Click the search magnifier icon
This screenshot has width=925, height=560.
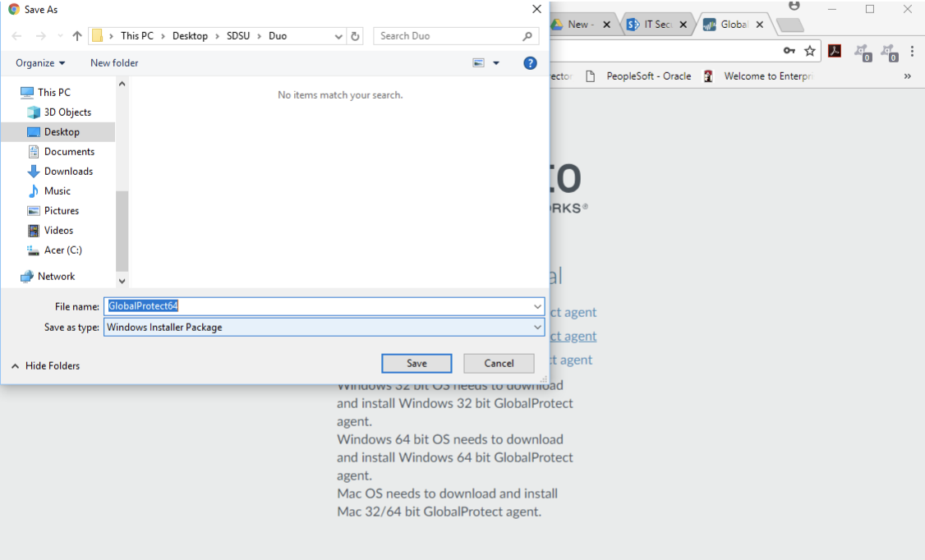coord(527,36)
